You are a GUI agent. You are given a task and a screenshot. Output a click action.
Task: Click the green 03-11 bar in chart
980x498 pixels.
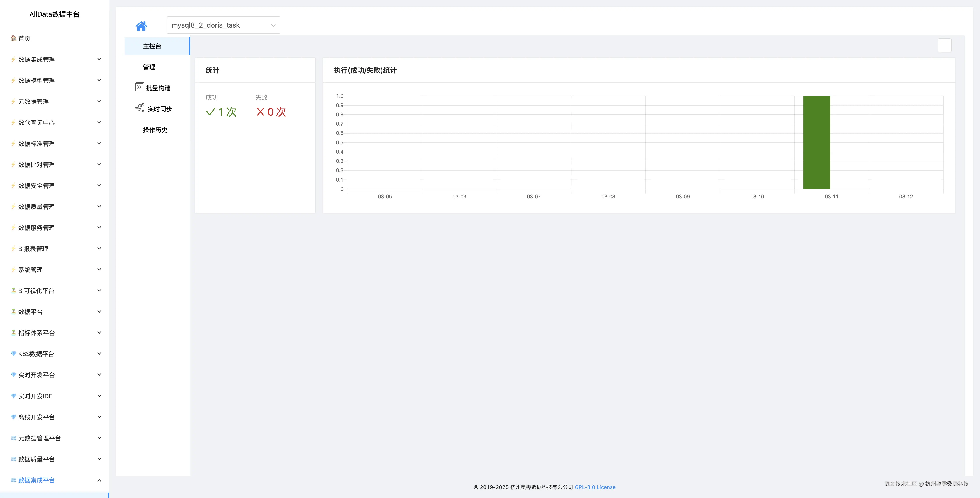click(x=816, y=142)
